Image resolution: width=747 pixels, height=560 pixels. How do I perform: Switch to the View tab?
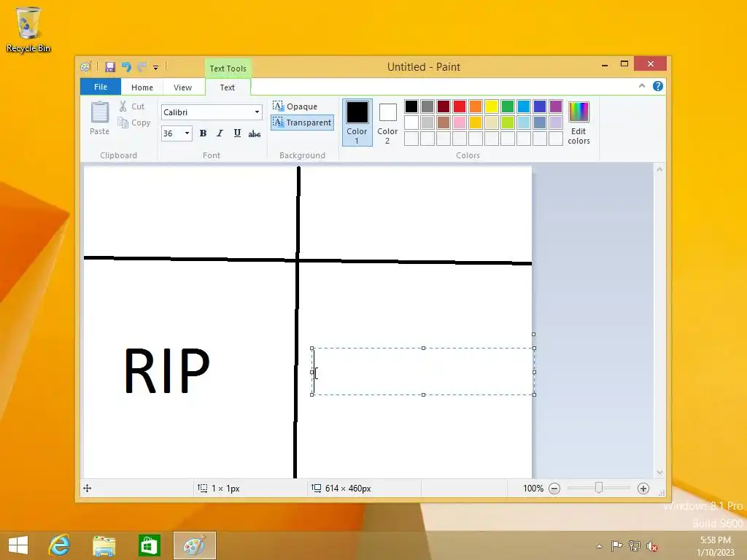click(x=182, y=87)
